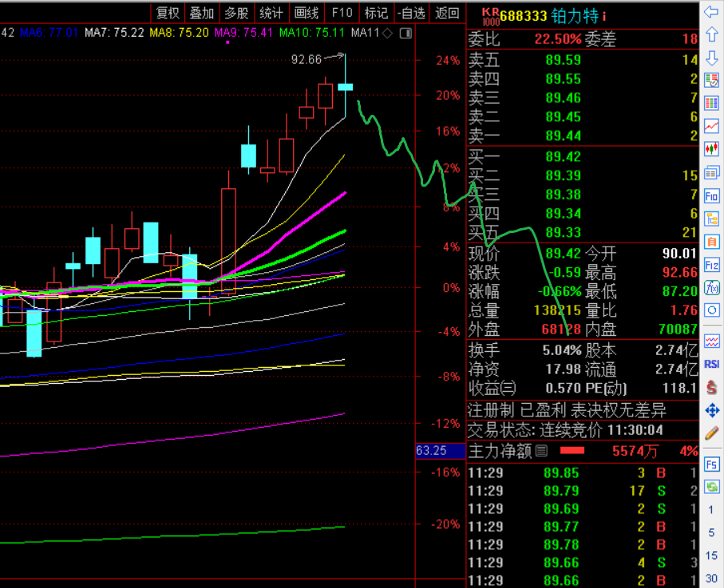Click the 卖五 price 89.59

click(563, 60)
